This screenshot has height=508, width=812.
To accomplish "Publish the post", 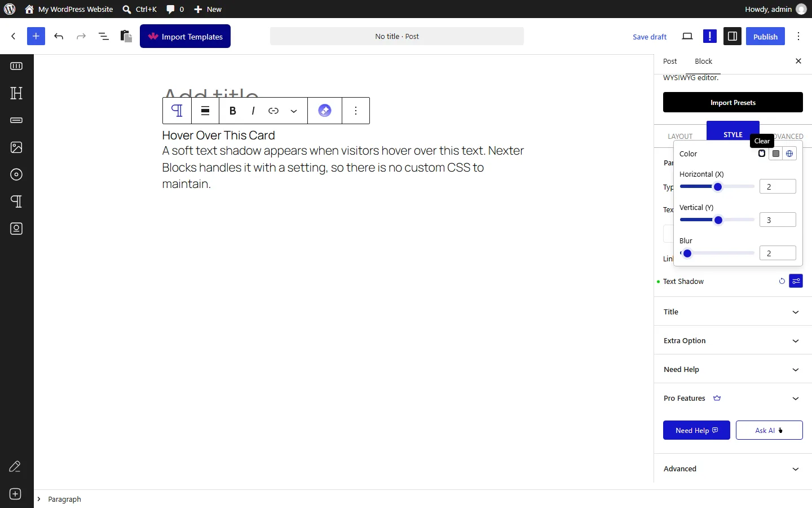I will (x=765, y=36).
